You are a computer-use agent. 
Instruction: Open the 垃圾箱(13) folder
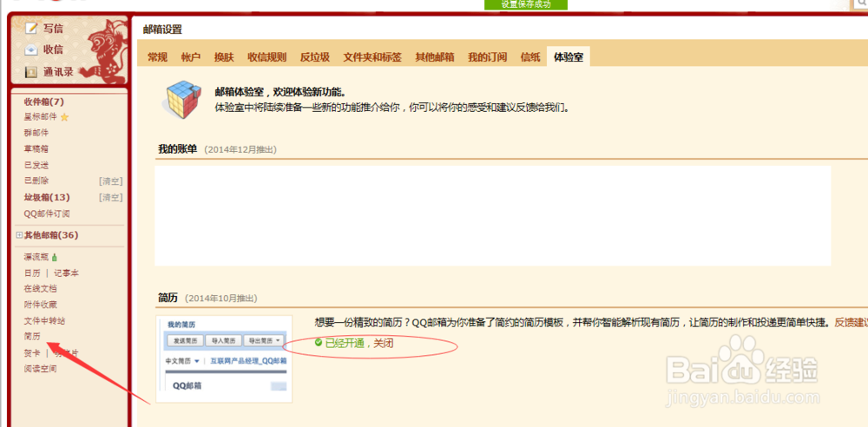click(47, 198)
